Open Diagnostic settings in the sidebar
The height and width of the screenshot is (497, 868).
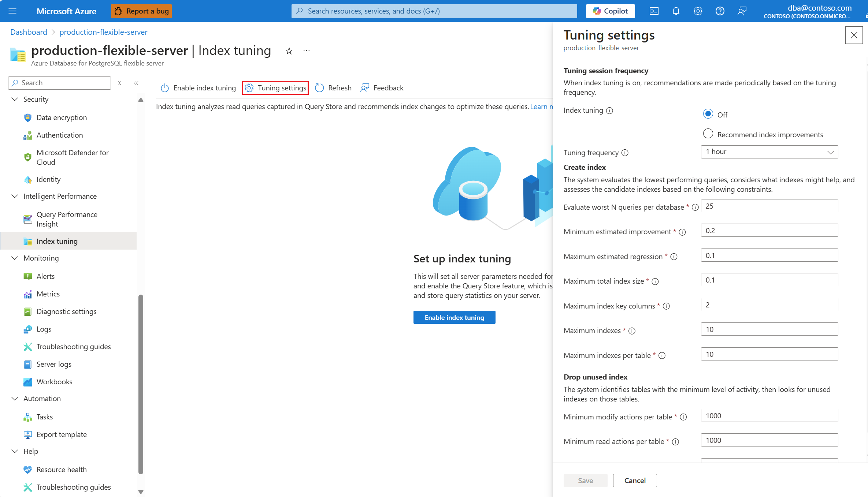click(x=66, y=311)
